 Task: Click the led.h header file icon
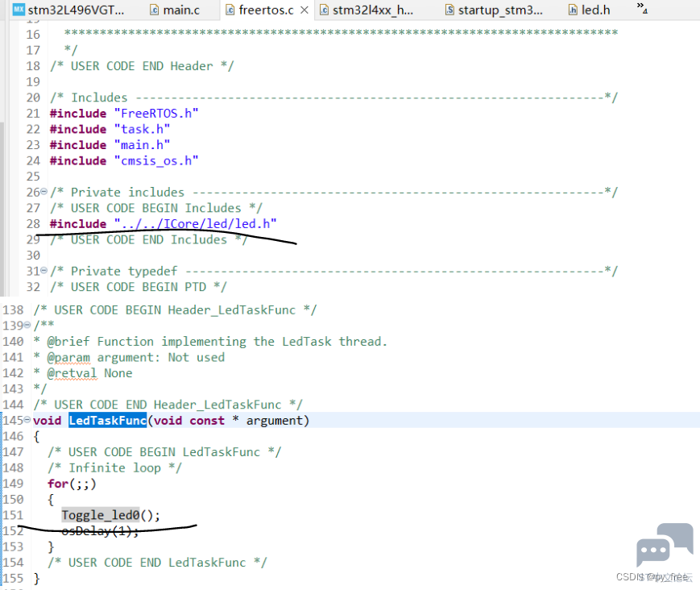coord(573,10)
